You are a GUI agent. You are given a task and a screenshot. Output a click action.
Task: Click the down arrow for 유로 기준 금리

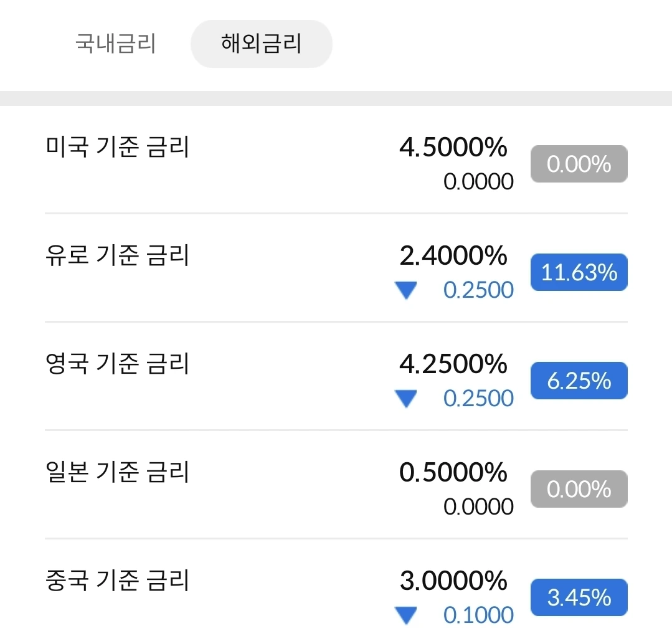(406, 290)
